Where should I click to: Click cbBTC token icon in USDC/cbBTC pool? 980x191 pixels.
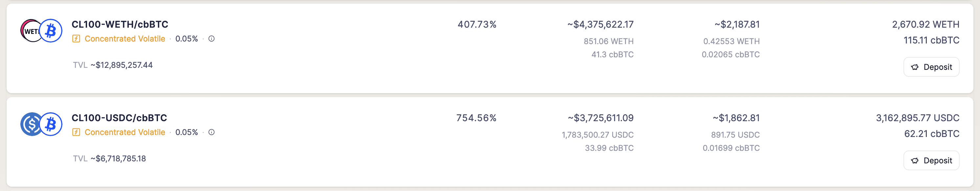point(51,124)
